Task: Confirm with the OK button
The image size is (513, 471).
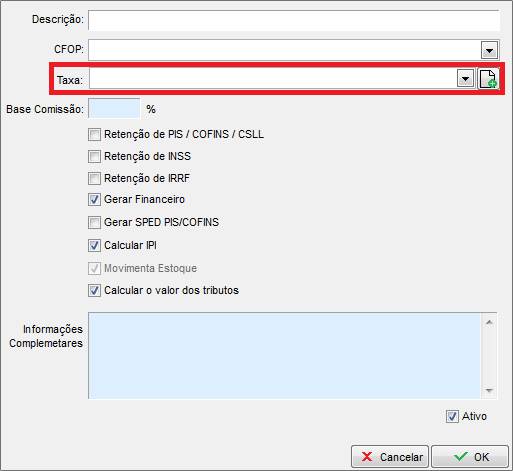Action: [x=470, y=457]
